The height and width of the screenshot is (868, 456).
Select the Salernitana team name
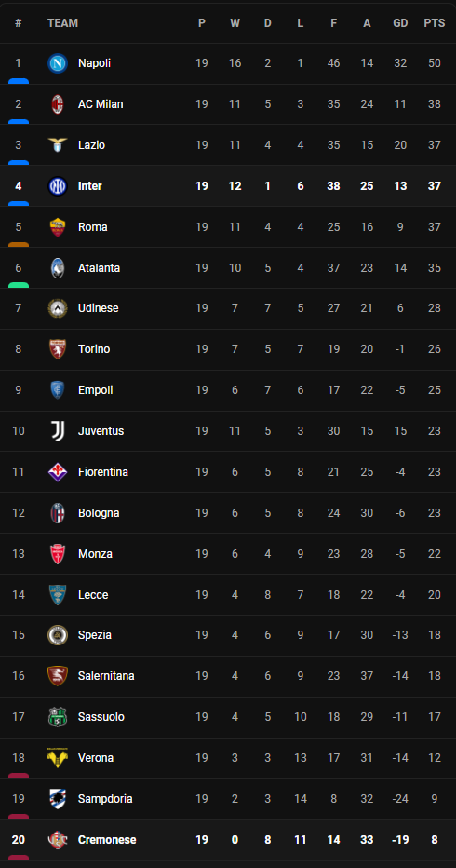(106, 676)
